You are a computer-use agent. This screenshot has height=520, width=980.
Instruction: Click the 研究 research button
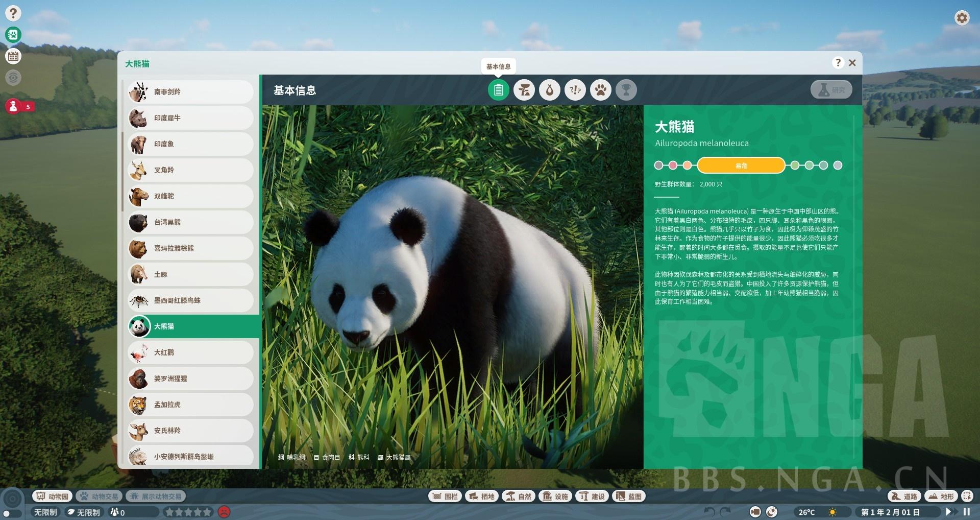tap(831, 90)
